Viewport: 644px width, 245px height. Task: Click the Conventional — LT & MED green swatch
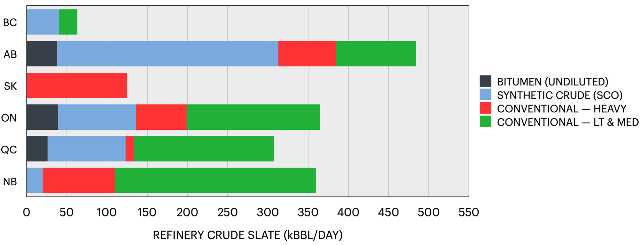click(x=485, y=122)
